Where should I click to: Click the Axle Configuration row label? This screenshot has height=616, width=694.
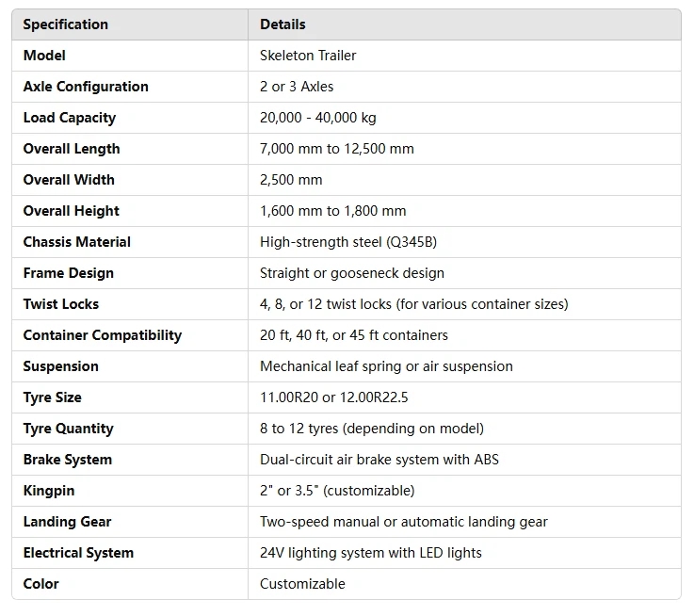click(x=86, y=87)
